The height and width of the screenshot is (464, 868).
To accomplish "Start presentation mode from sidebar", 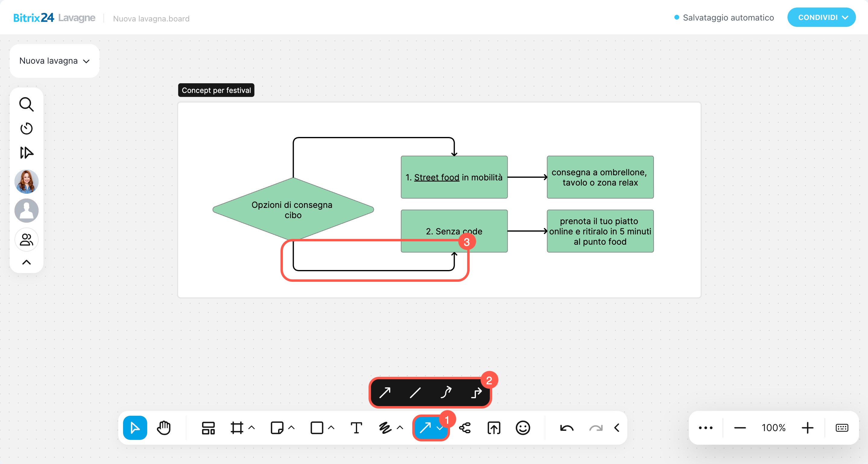I will coord(26,153).
